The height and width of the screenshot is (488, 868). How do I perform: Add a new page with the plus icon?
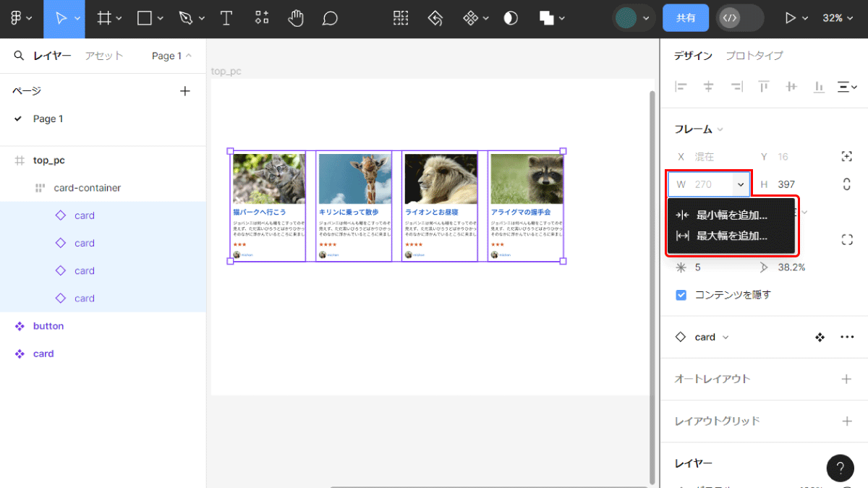point(185,91)
